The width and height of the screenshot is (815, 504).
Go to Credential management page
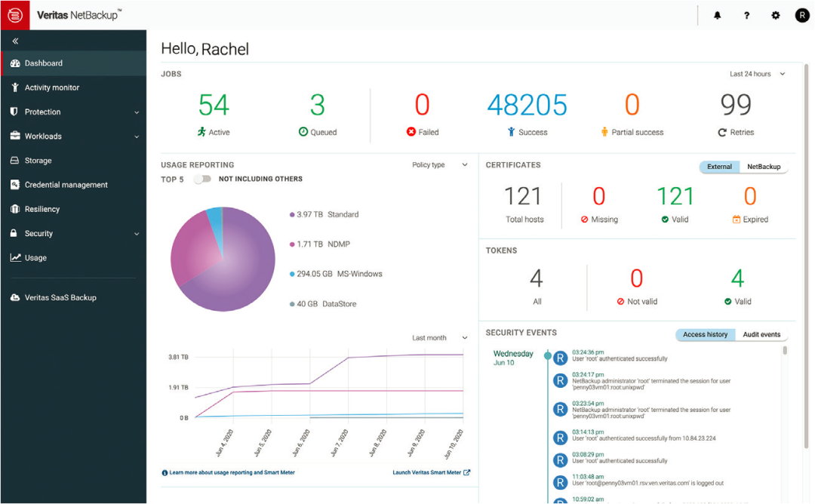(x=66, y=185)
